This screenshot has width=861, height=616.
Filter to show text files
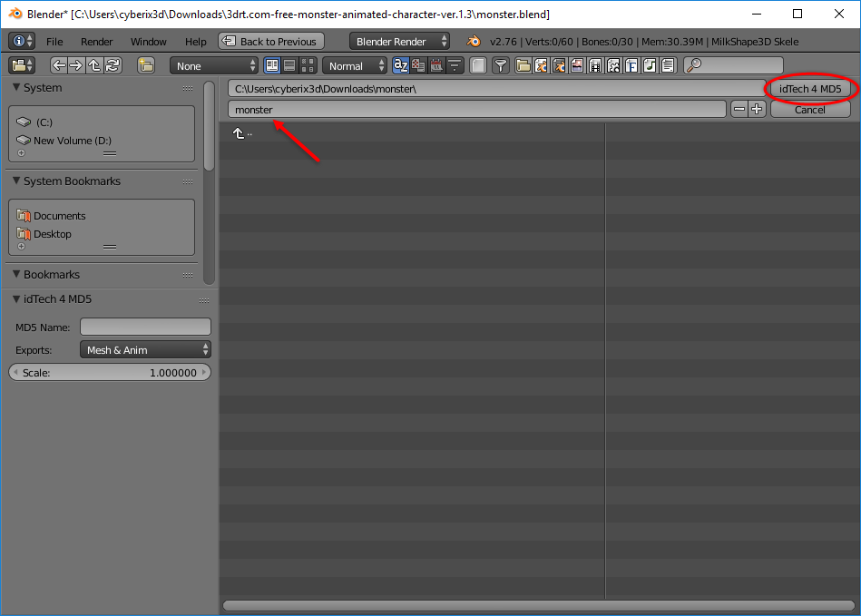point(668,65)
